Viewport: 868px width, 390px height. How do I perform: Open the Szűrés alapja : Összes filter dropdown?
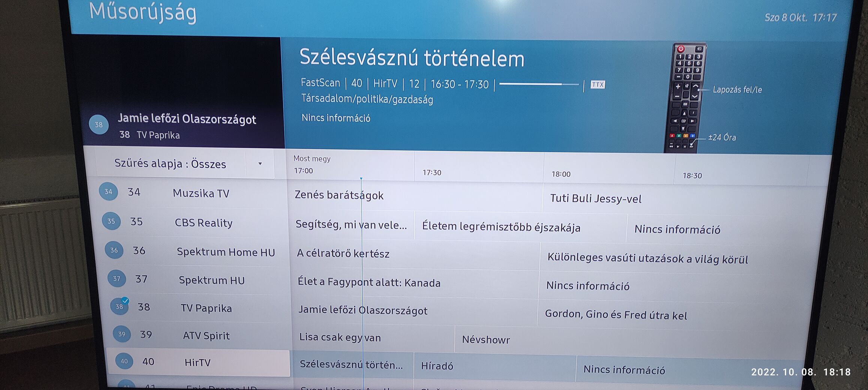[x=185, y=163]
